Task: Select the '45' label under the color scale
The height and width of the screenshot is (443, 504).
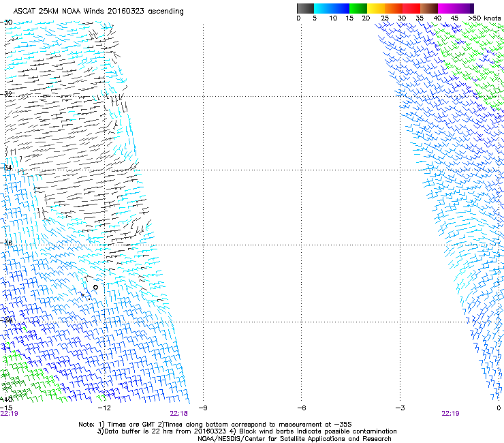Action: point(454,18)
